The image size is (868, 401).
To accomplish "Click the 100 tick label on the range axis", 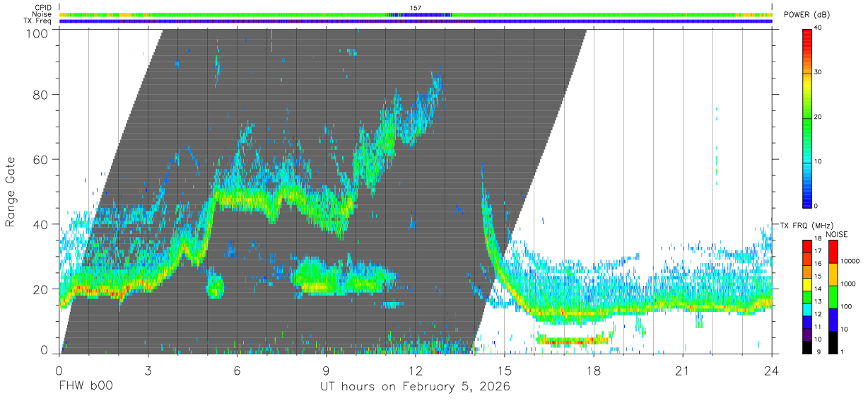I will [37, 33].
